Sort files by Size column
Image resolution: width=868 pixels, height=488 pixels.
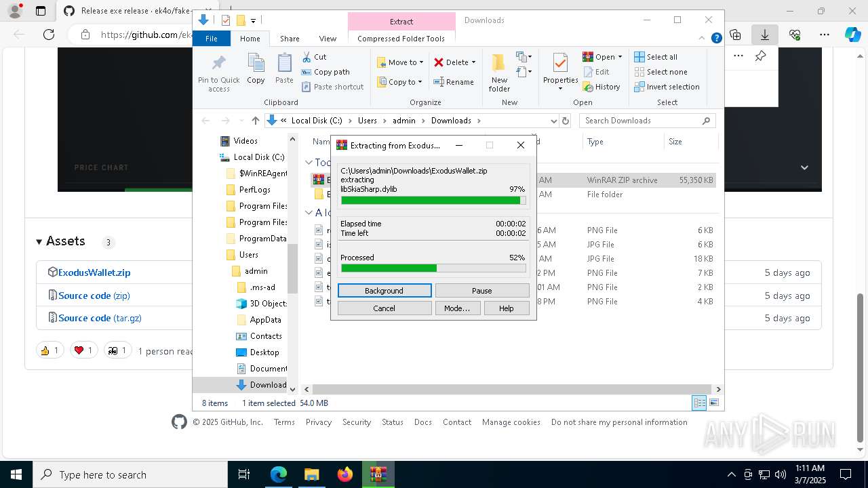tap(690, 142)
